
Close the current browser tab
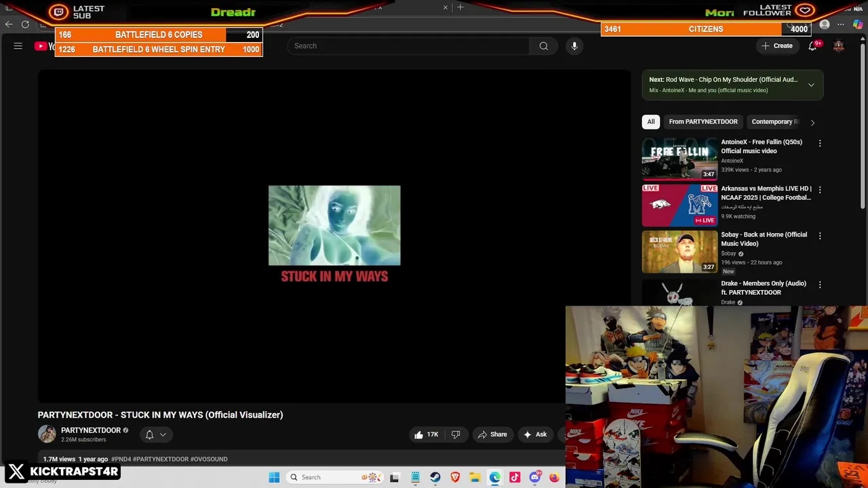[x=446, y=7]
